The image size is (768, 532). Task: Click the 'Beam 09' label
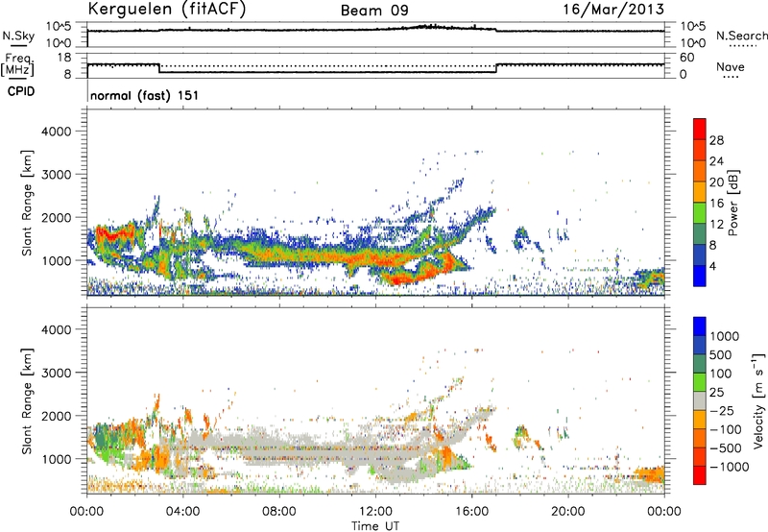point(374,11)
